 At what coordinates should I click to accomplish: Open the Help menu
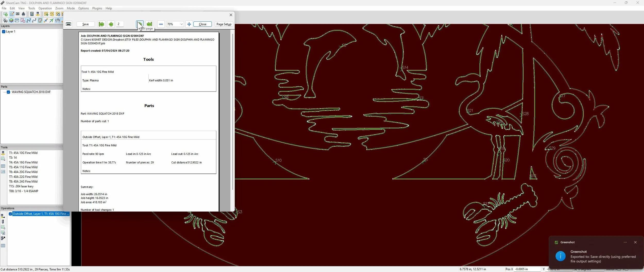click(x=109, y=8)
